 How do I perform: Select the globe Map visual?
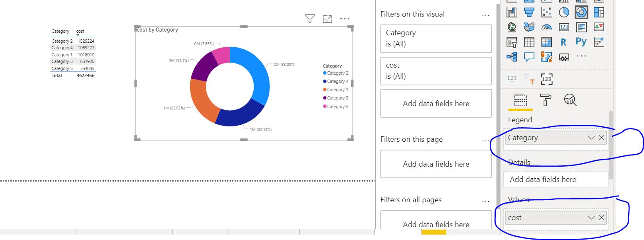click(x=511, y=27)
